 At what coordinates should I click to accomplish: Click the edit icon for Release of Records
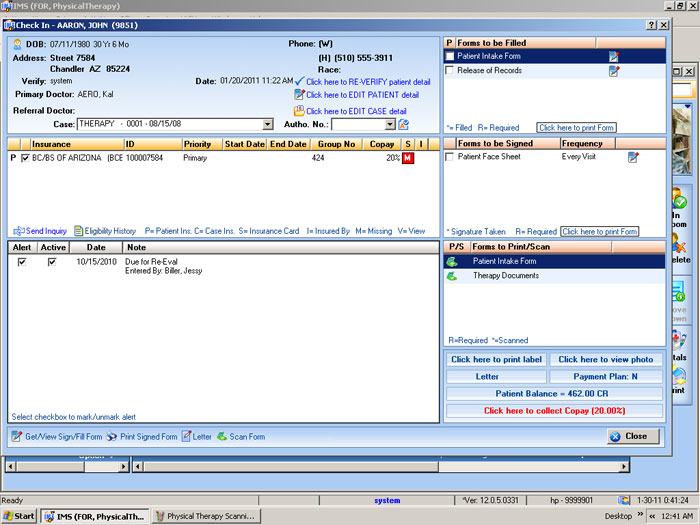pyautogui.click(x=614, y=71)
